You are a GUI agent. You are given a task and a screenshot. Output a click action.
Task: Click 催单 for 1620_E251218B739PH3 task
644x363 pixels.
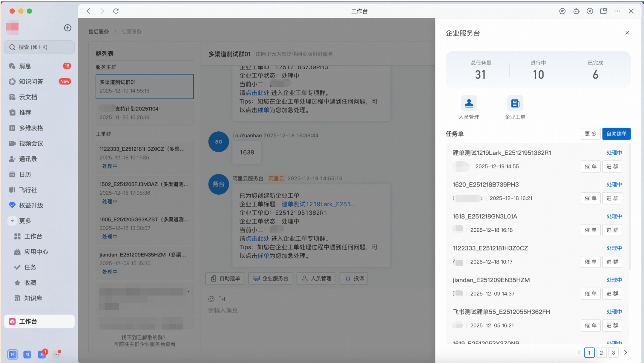click(590, 198)
